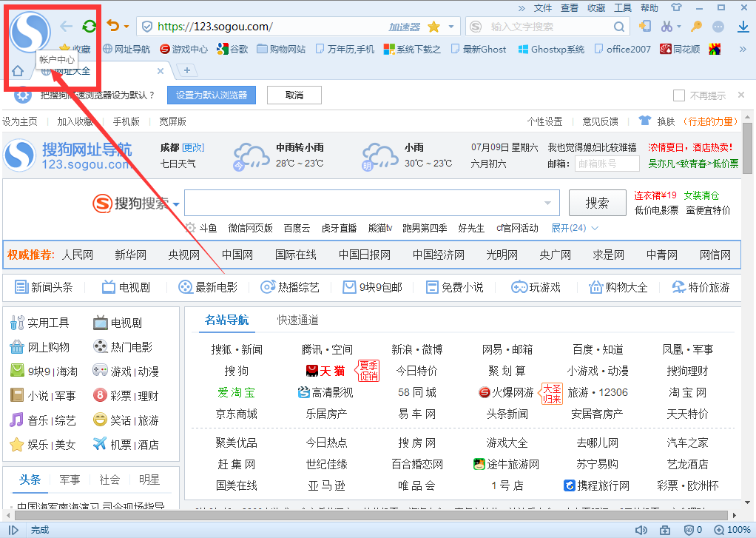Click the 网上购物 basket icon
The height and width of the screenshot is (538, 756).
(x=17, y=347)
